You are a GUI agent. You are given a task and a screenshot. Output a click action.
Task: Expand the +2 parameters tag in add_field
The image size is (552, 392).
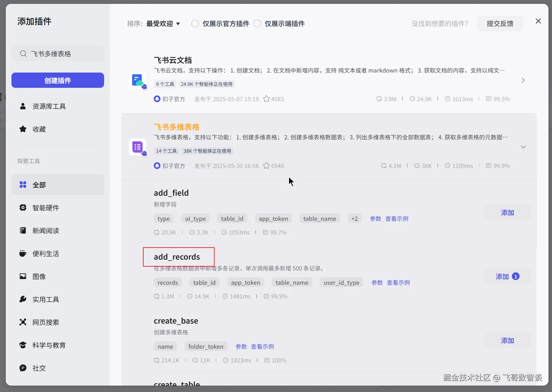point(354,219)
